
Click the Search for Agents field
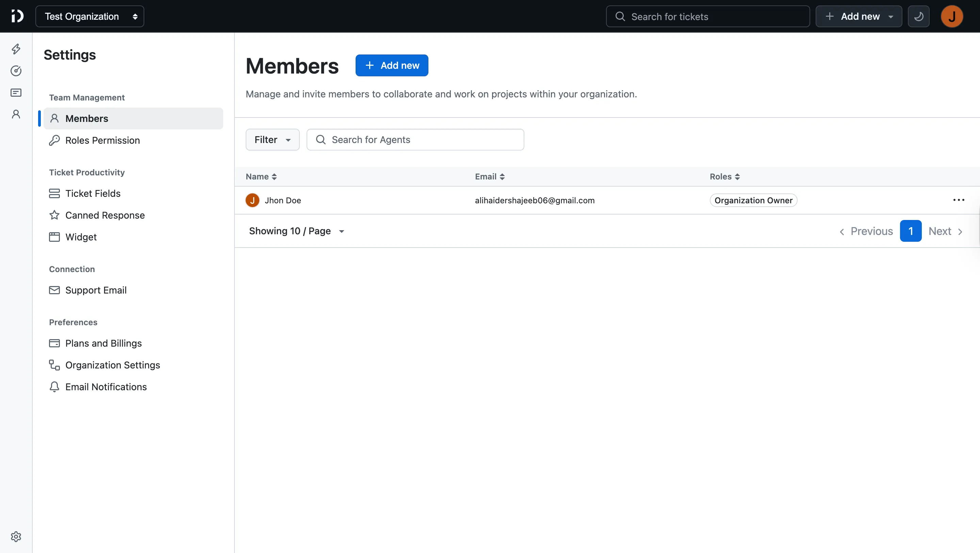(x=415, y=139)
